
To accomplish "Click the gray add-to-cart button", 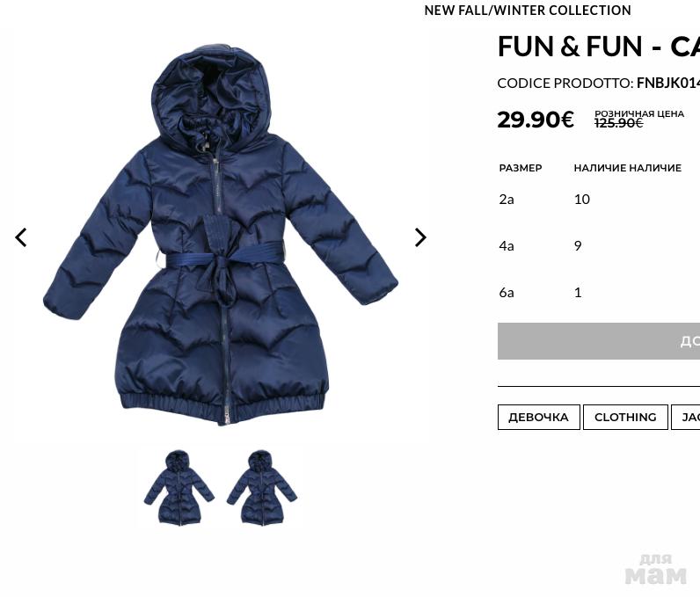I will [x=599, y=341].
